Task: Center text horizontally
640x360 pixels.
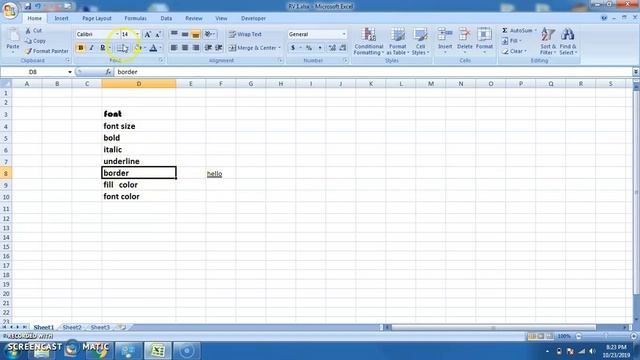Action: (x=185, y=48)
